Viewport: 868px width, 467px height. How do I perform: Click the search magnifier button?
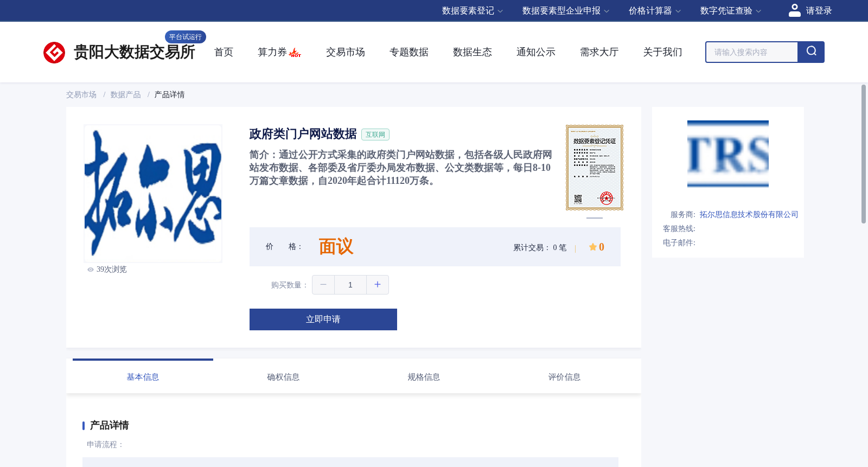point(811,52)
